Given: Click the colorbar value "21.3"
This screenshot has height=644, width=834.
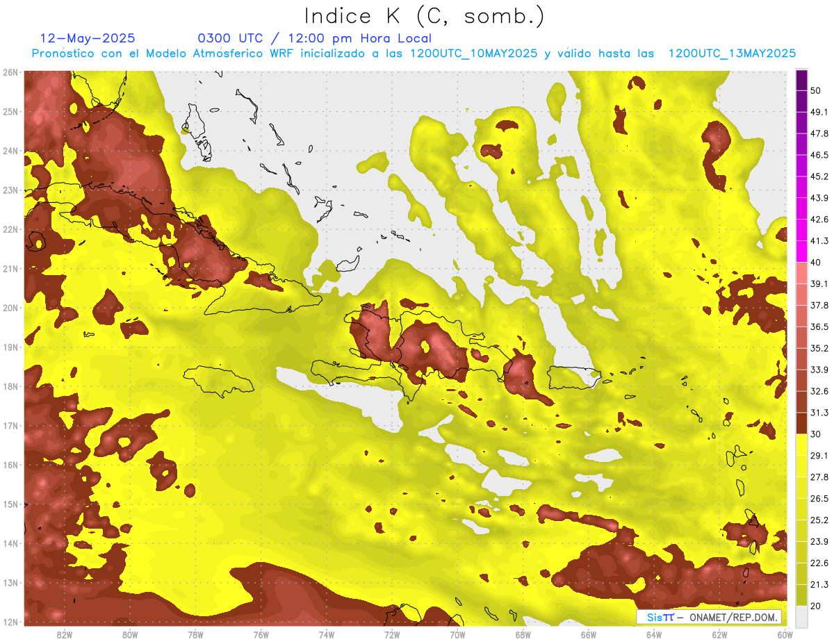Looking at the screenshot, I should point(819,585).
